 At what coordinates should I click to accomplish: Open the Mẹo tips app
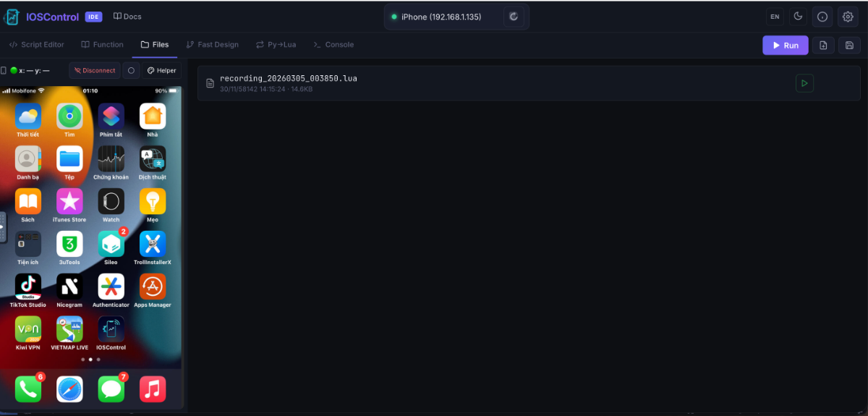pos(153,201)
